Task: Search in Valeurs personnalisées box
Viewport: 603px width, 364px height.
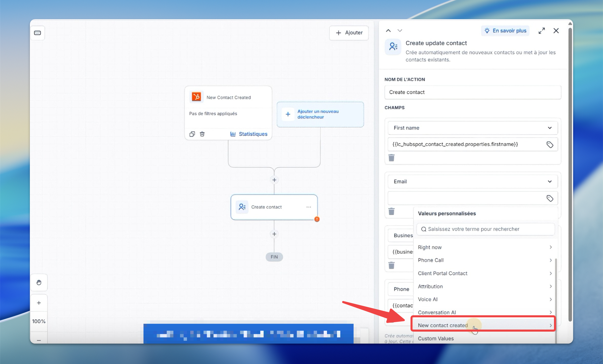Action: click(486, 229)
